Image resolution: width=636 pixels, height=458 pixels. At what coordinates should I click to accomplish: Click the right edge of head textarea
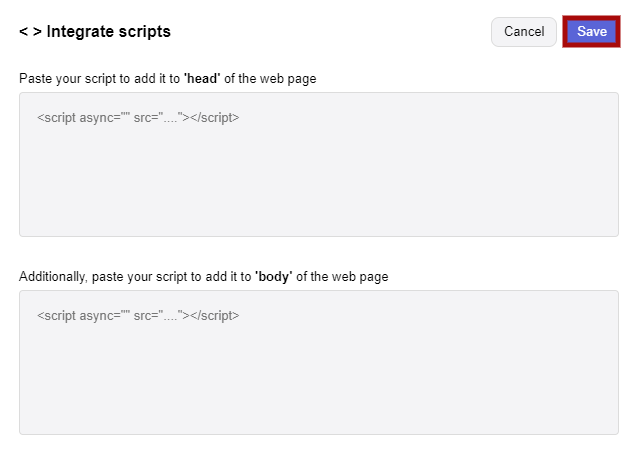click(x=615, y=164)
